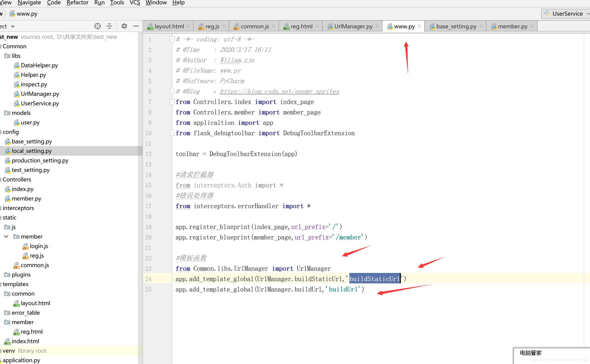
Task: Open the VCS menu
Action: click(135, 3)
